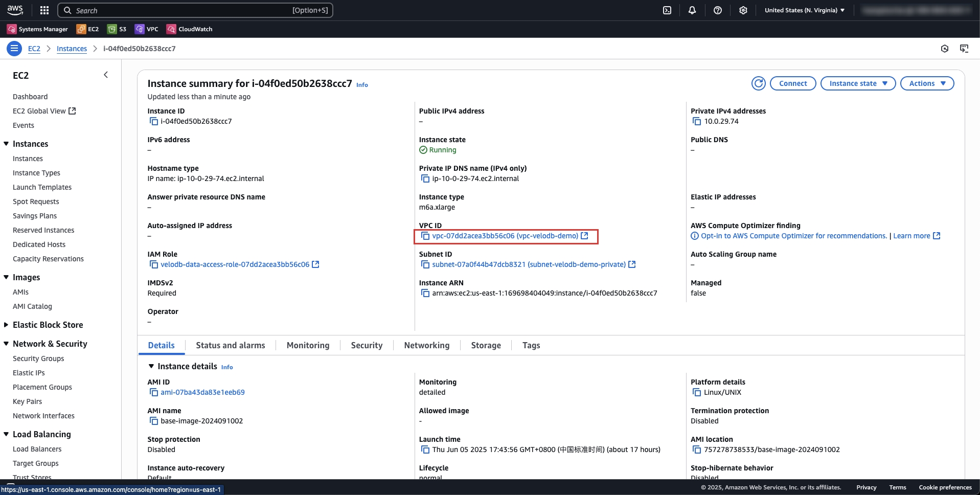Switch to the Networking tab

[427, 345]
